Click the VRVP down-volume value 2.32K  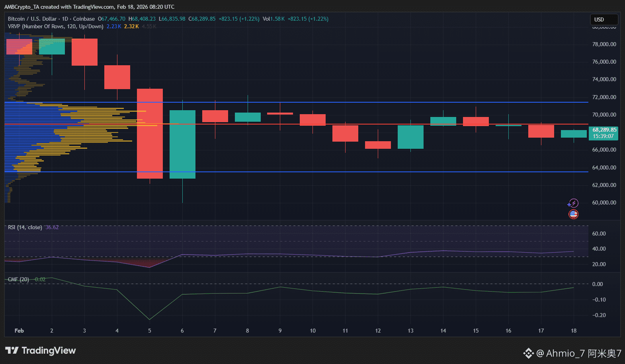coord(131,26)
